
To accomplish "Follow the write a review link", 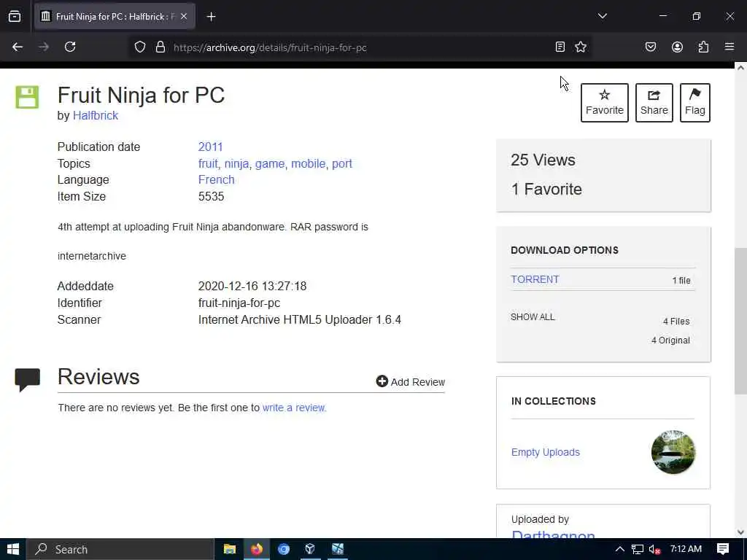I will [295, 408].
